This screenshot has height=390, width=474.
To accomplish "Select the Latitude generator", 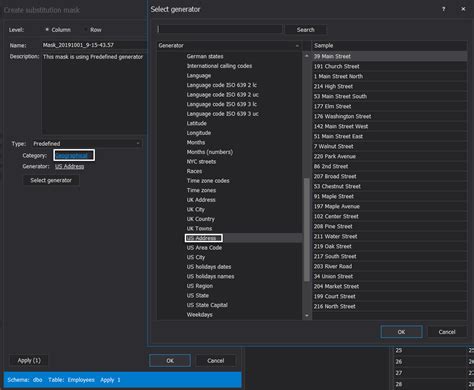I will click(197, 123).
